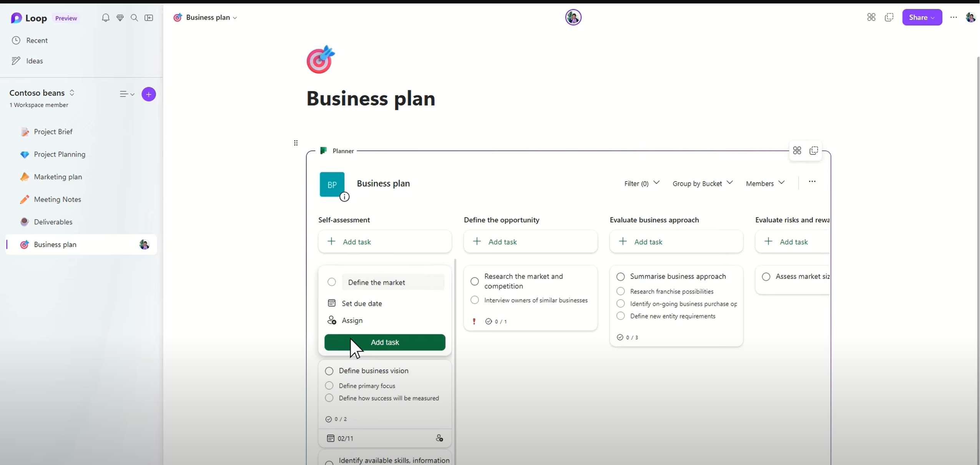Image resolution: width=980 pixels, height=465 pixels.
Task: Click purple plus to create new page
Action: tap(149, 94)
